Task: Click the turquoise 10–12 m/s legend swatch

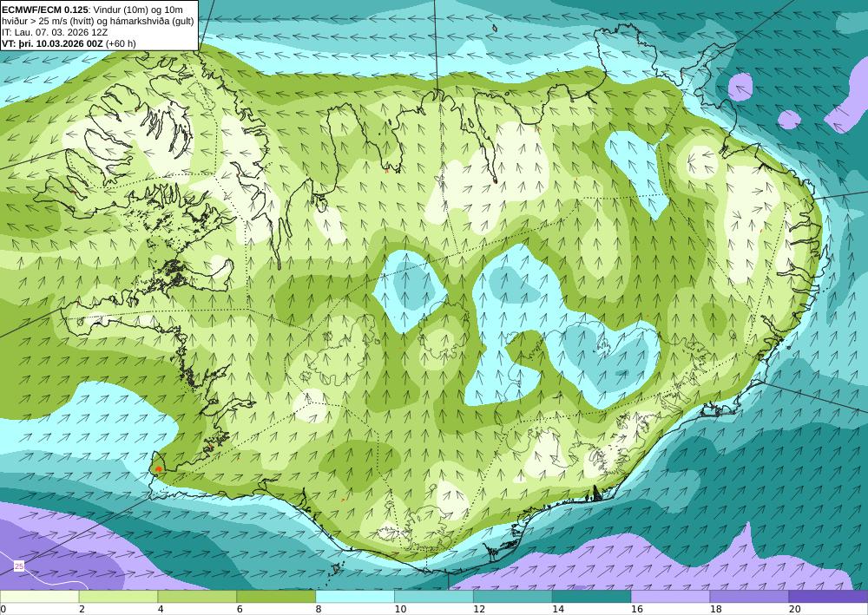Action: tap(433, 597)
